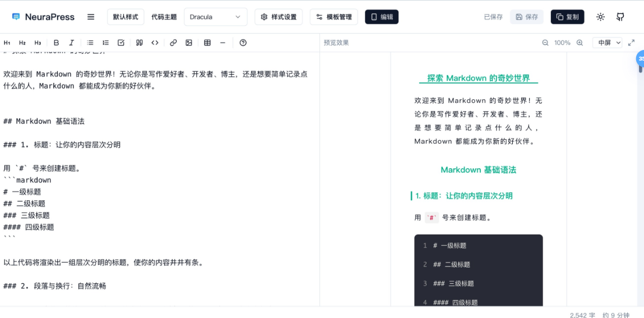Click the 保存 save button
Viewport: 644px width, 318px height.
pyautogui.click(x=526, y=17)
